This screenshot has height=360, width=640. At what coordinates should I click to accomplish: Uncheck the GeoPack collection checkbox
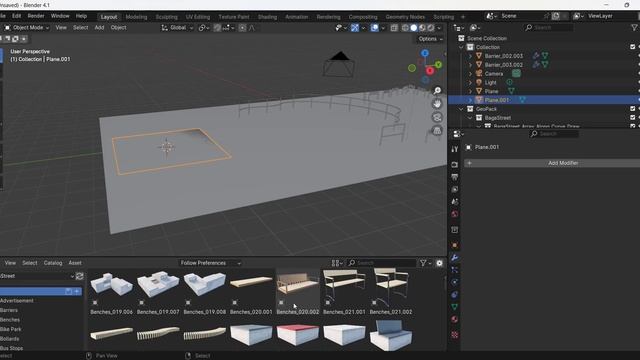click(x=633, y=109)
